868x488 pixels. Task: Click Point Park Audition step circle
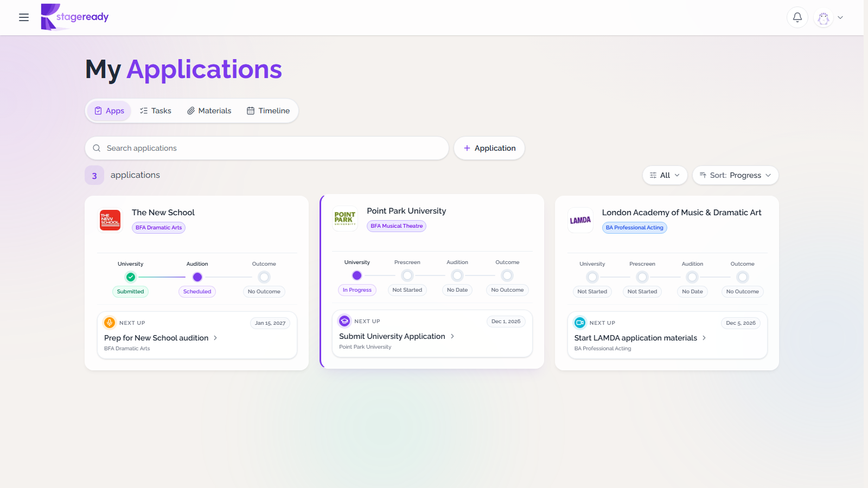tap(457, 275)
